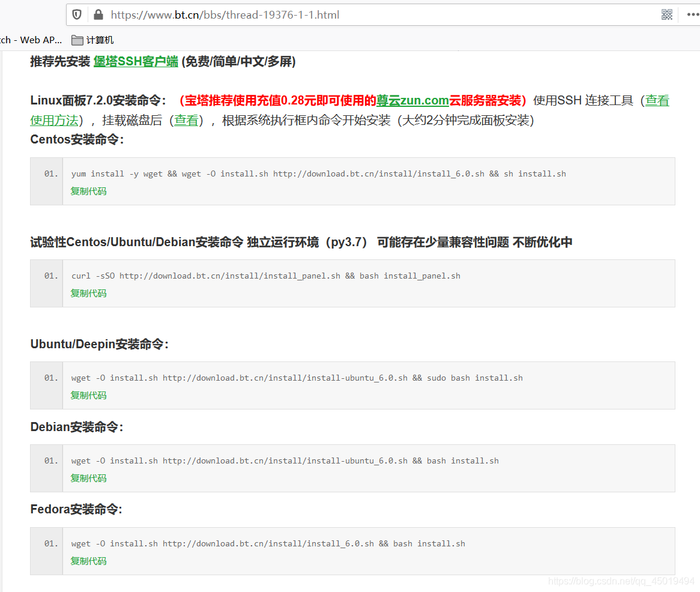Click the padlock security icon in address bar
Screen dimensions: 700x592
tap(97, 14)
